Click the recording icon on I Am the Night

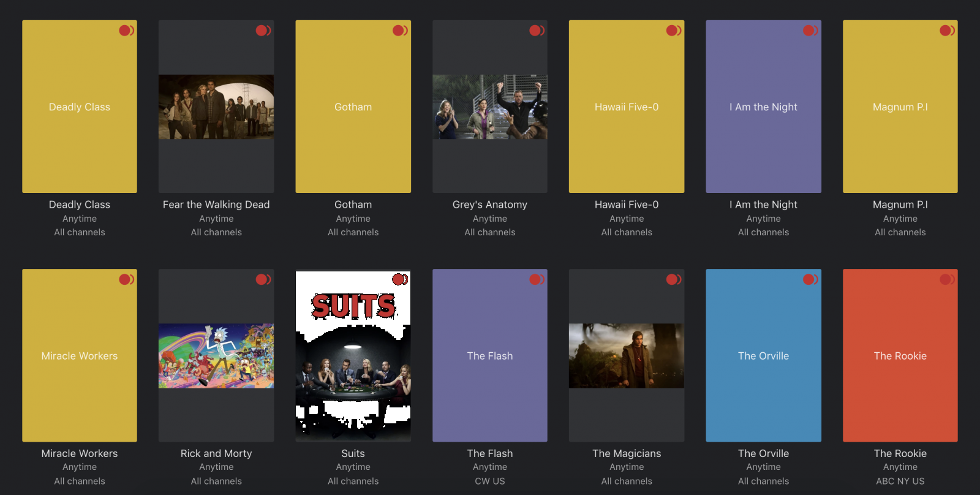(810, 30)
